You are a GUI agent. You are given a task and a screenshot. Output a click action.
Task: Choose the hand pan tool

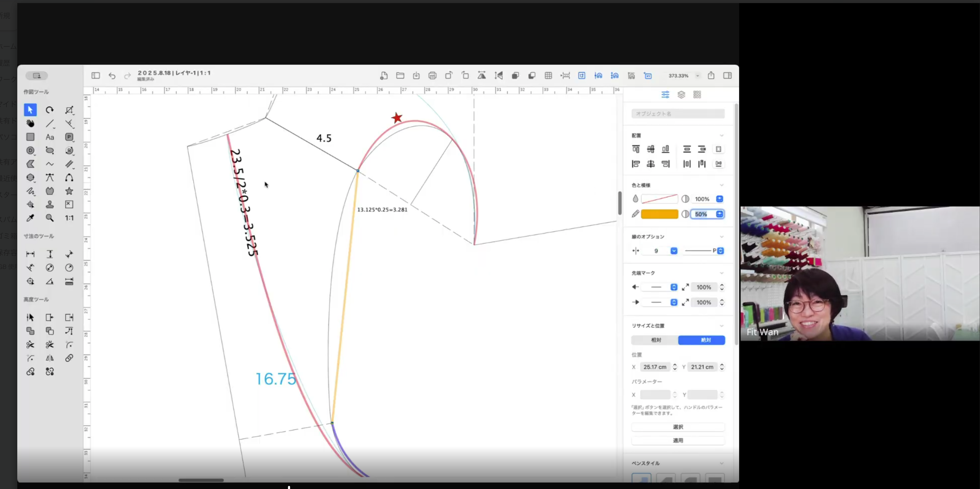pos(30,123)
